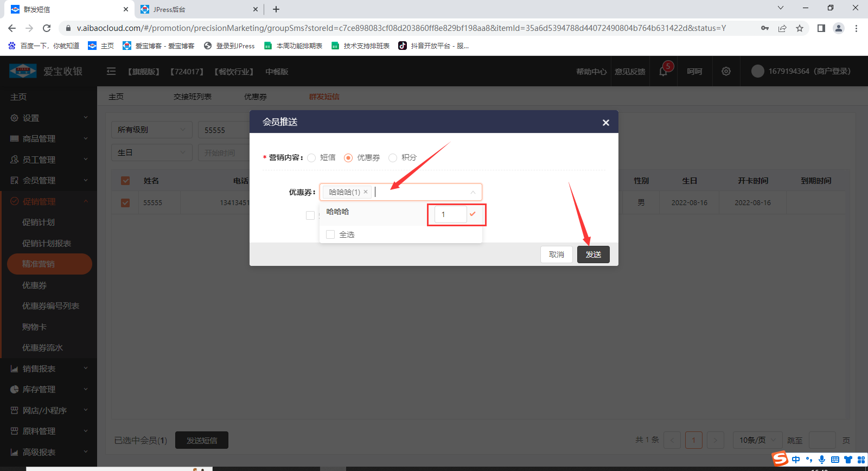Expand the 会员管理 sidebar menu
The height and width of the screenshot is (471, 868).
point(48,180)
